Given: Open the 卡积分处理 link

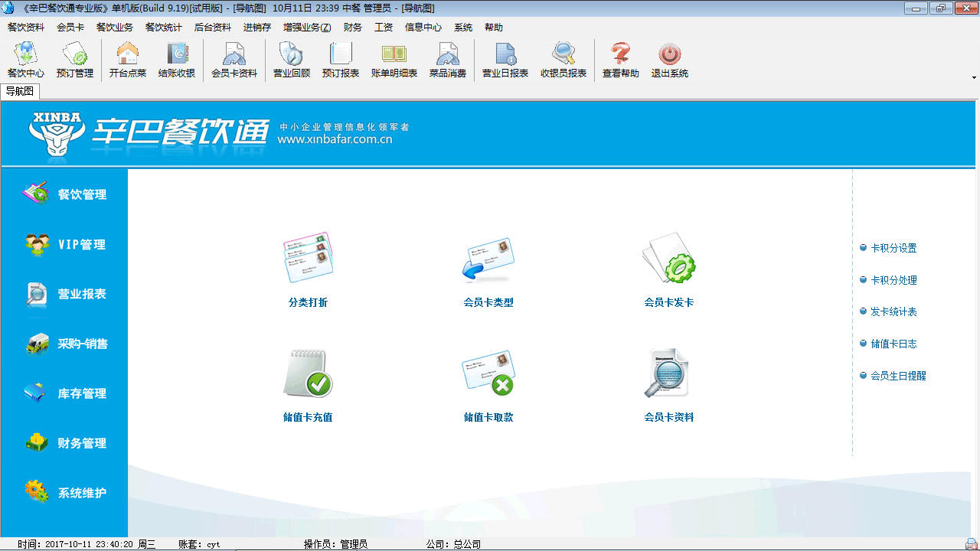Looking at the screenshot, I should pyautogui.click(x=893, y=280).
